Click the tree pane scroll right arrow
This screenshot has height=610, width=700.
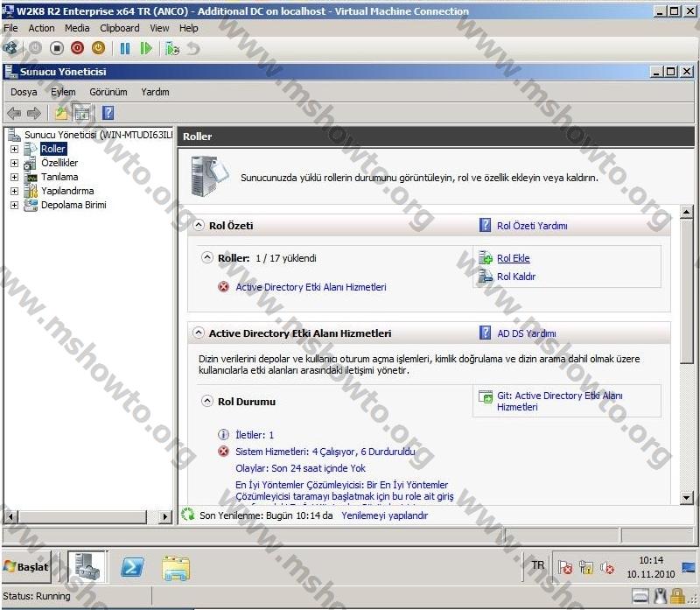[165, 516]
